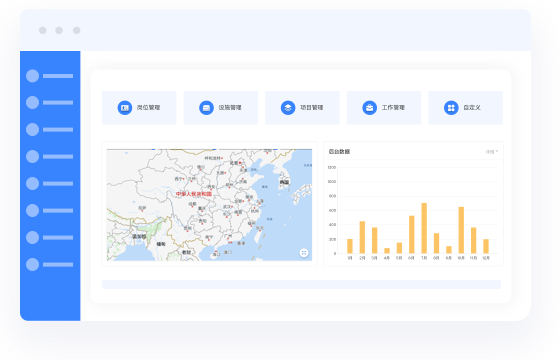Click the 成都 city marker on map
This screenshot has height=360, width=560.
pyautogui.click(x=192, y=205)
